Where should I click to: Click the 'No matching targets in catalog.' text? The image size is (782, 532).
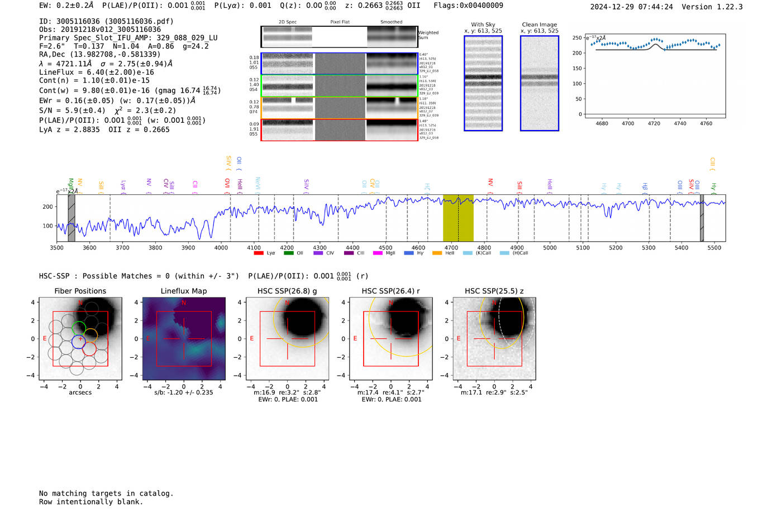pyautogui.click(x=106, y=493)
